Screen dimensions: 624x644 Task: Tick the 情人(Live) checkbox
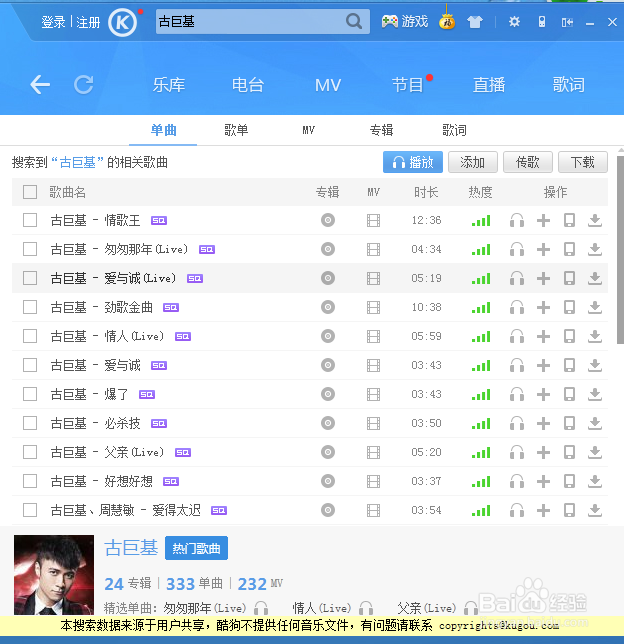coord(30,336)
